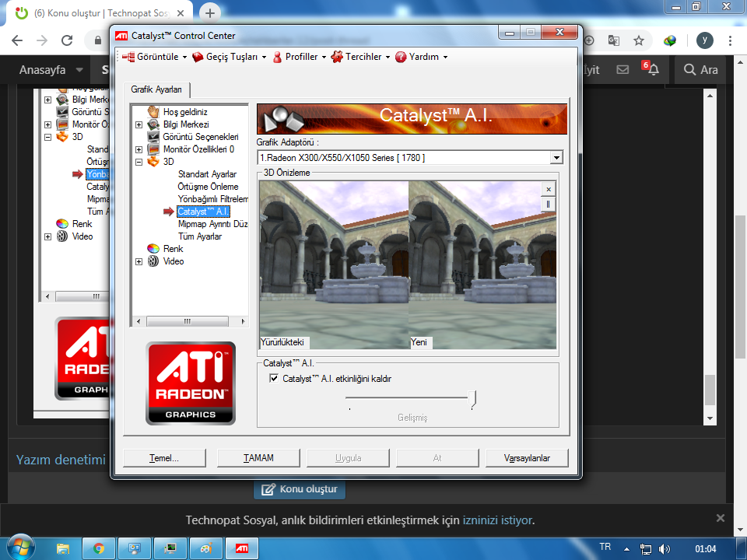The height and width of the screenshot is (560, 747).
Task: Select Tüm Ayarlar tree item
Action: pos(200,236)
